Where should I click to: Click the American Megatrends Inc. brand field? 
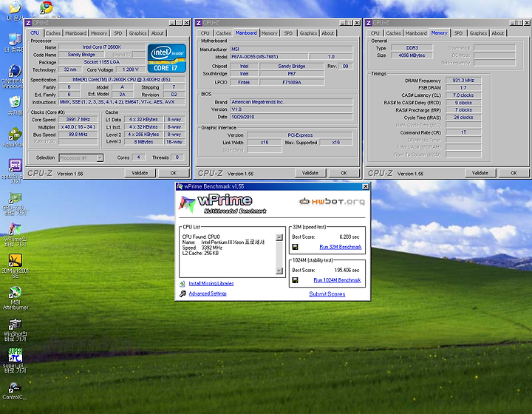coord(291,102)
